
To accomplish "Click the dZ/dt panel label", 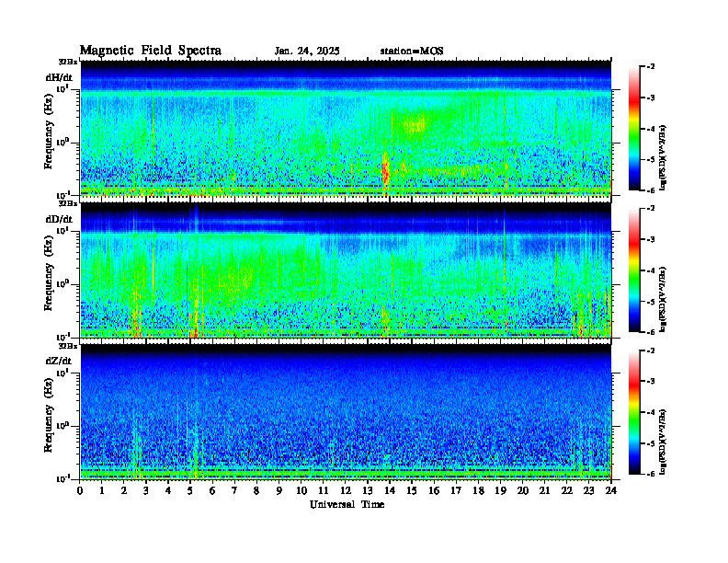I will click(x=59, y=361).
